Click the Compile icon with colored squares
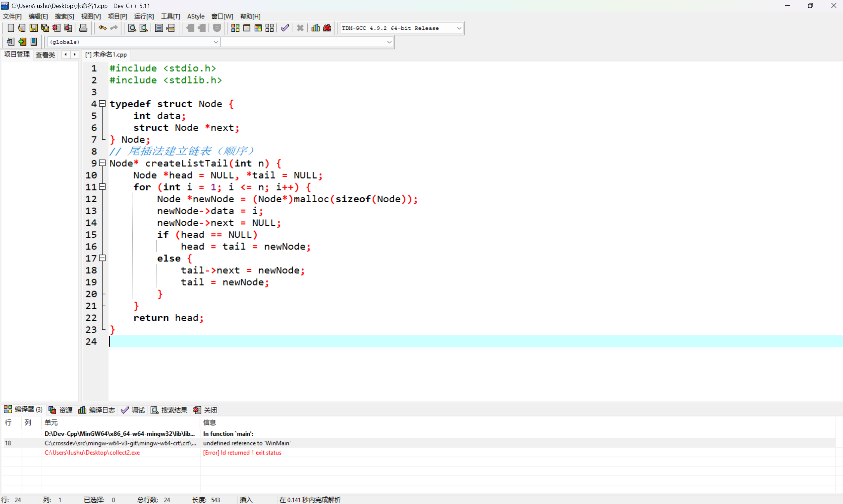 tap(235, 28)
